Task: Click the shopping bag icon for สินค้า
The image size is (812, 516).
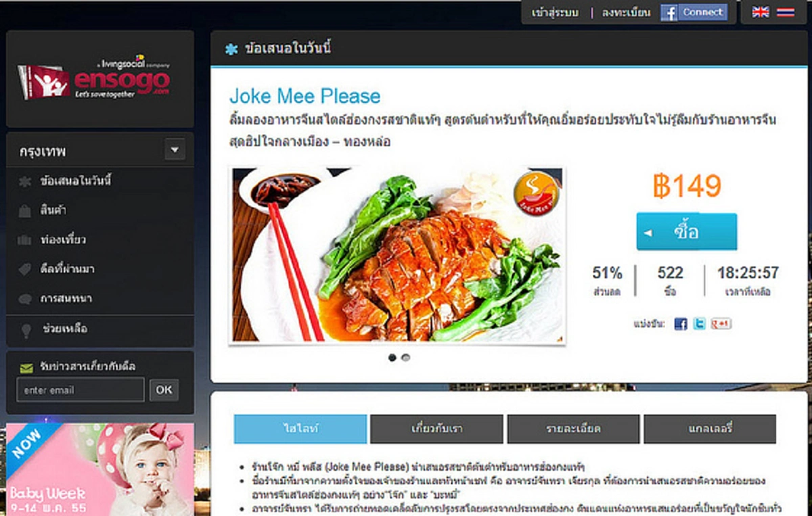Action: 25,211
